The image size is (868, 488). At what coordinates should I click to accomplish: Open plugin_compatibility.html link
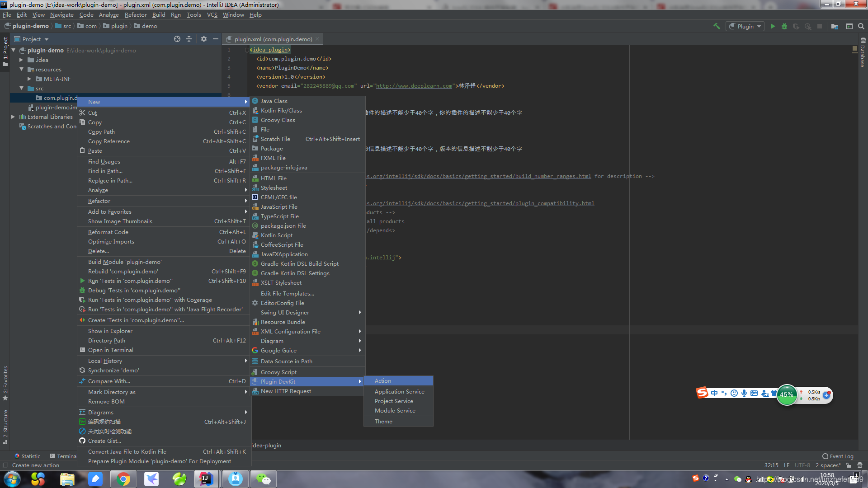coord(480,203)
